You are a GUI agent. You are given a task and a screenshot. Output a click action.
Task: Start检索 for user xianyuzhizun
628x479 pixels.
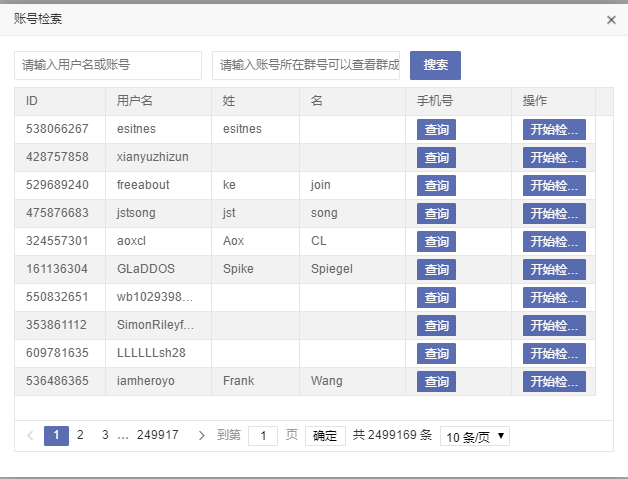[553, 157]
